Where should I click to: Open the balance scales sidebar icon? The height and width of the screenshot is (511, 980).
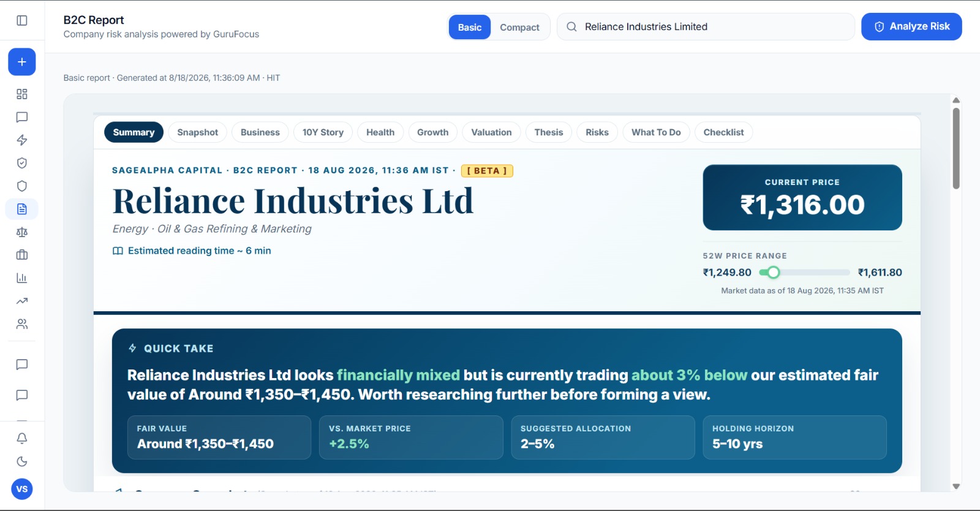coord(22,232)
